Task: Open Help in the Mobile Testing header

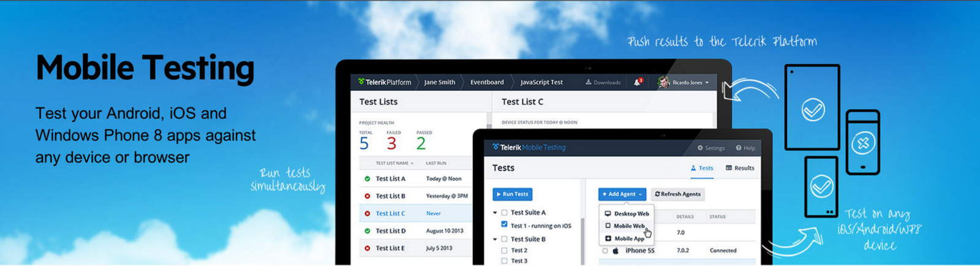Action: 745,148
